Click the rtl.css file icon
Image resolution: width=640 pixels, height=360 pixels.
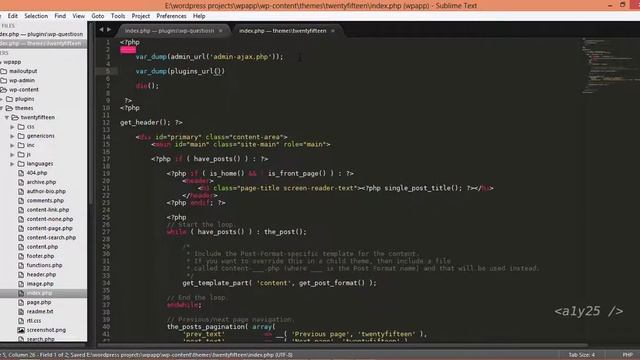pyautogui.click(x=21, y=321)
